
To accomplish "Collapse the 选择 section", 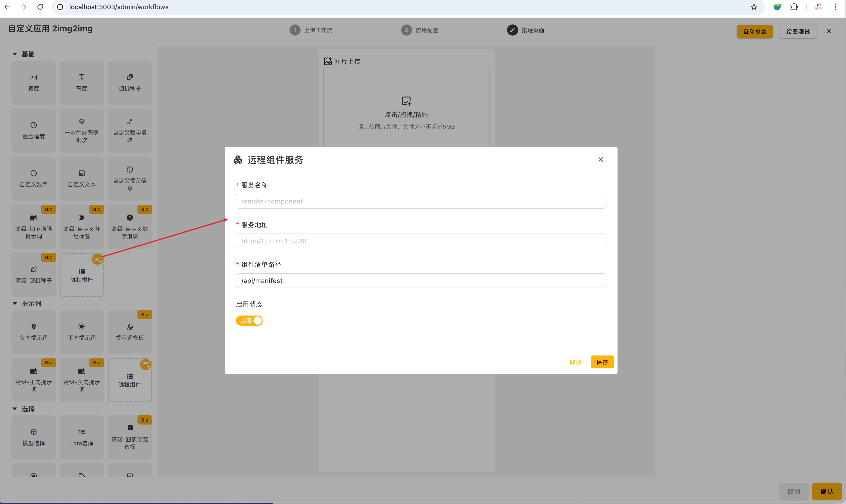I will 15,409.
